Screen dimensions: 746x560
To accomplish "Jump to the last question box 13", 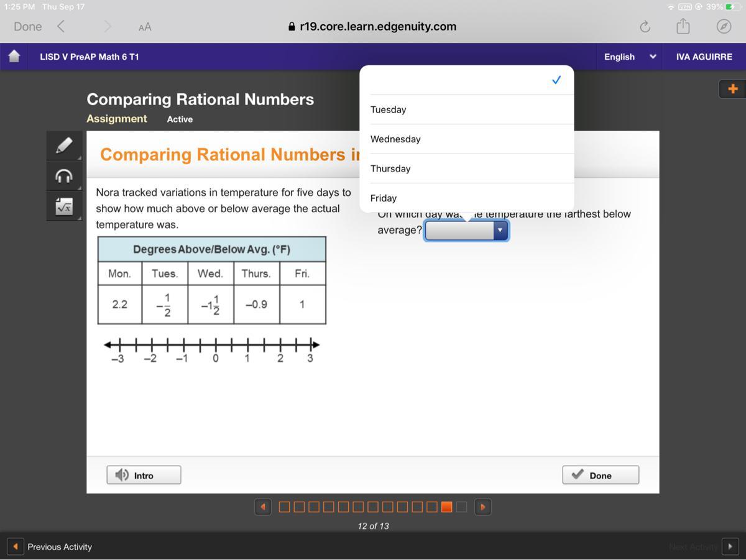I will tap(461, 507).
